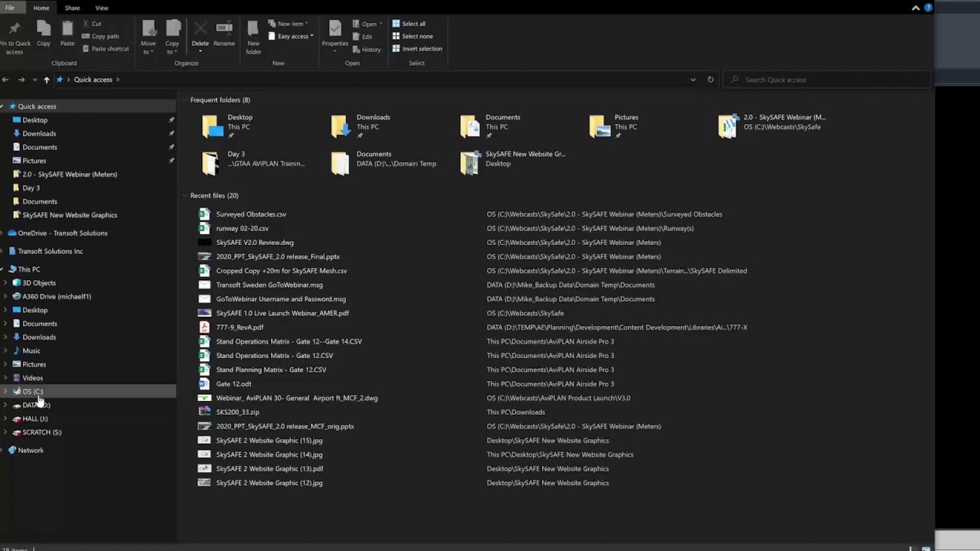
Task: Open the Help question mark icon
Action: click(928, 8)
